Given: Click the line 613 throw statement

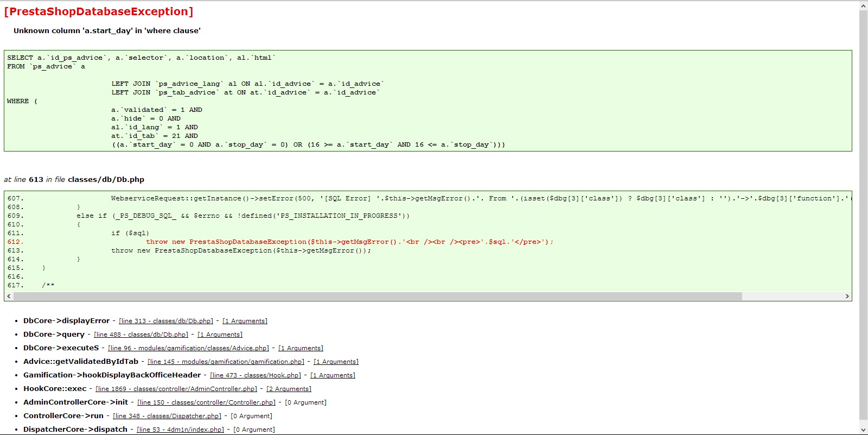Looking at the screenshot, I should (241, 251).
